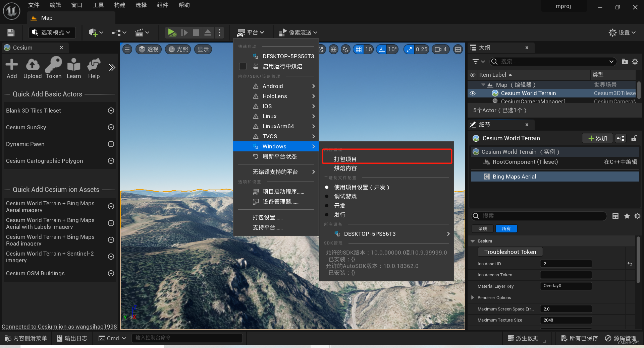Click the skip frame playback button
Viewport: 644px width, 348px height.
point(184,32)
